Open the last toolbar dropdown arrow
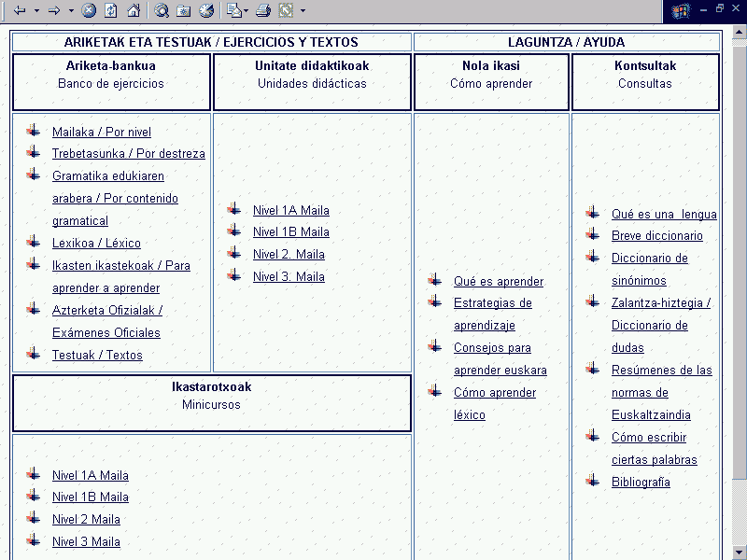Image resolution: width=747 pixels, height=560 pixels. (x=303, y=10)
